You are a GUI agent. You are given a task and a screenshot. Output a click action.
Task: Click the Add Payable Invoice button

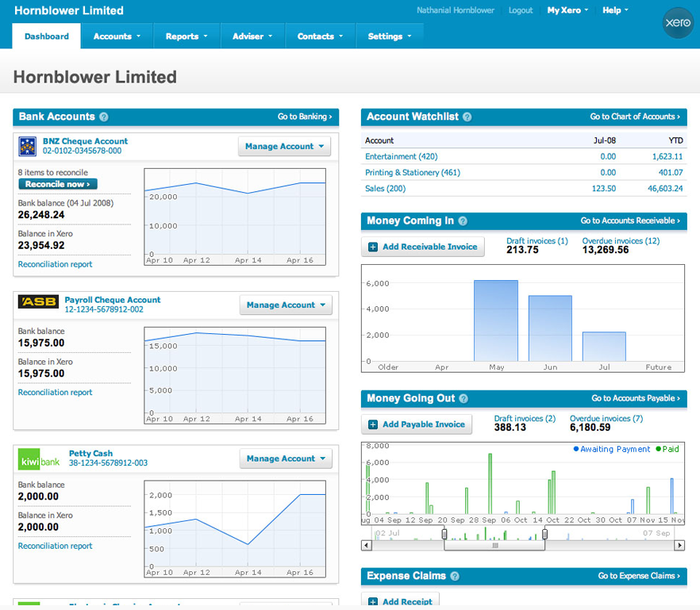click(x=417, y=424)
